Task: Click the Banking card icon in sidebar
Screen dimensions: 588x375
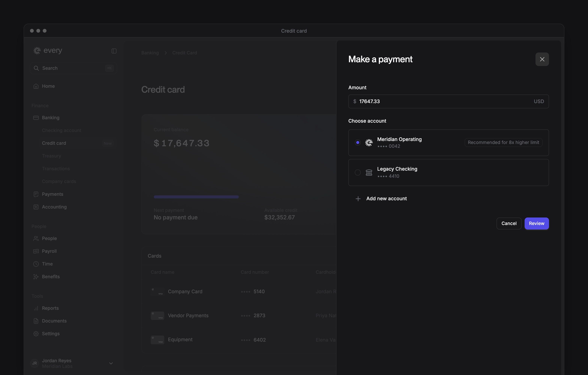Action: point(36,118)
